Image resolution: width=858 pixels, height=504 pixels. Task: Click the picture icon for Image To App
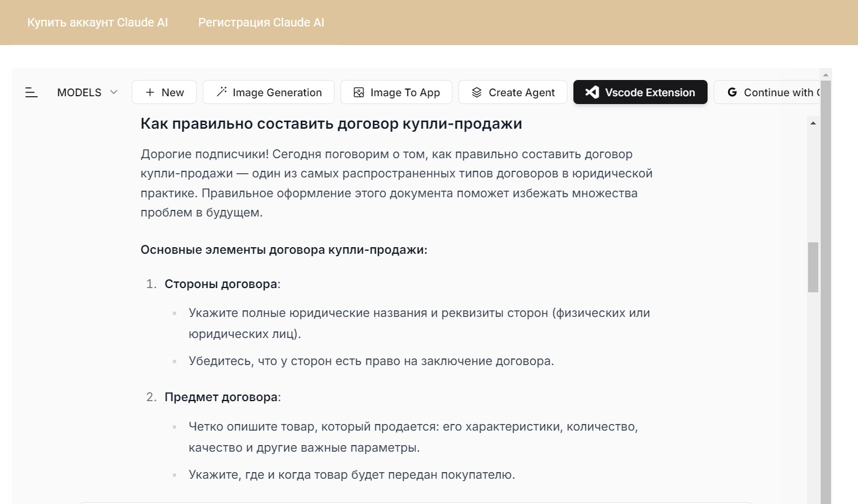click(x=359, y=93)
